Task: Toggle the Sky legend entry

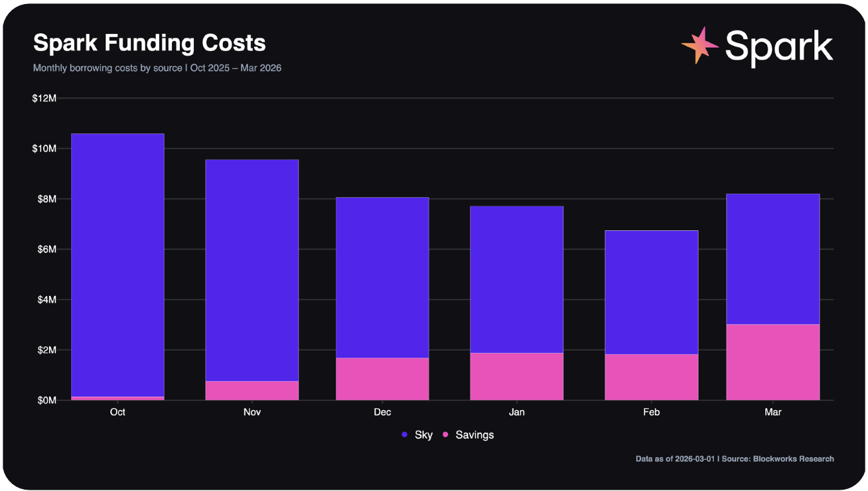Action: click(x=417, y=435)
